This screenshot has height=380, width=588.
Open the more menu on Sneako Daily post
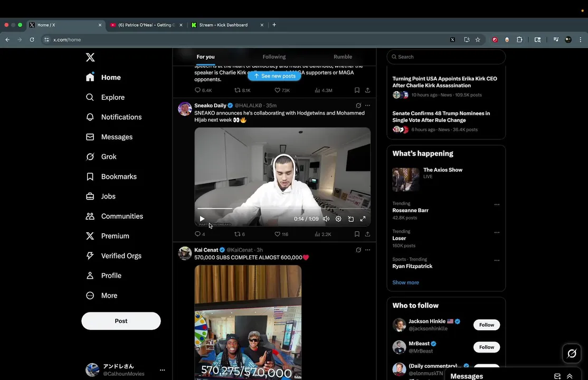[367, 106]
